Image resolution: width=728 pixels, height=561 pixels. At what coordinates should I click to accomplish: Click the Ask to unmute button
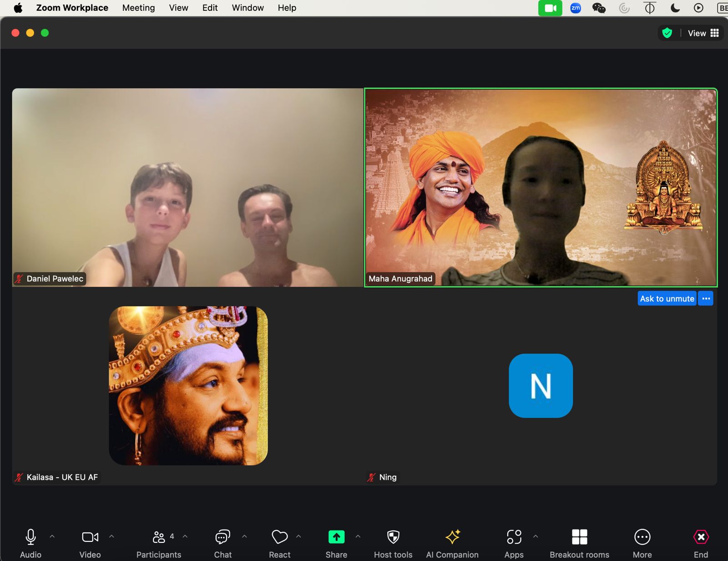point(667,299)
